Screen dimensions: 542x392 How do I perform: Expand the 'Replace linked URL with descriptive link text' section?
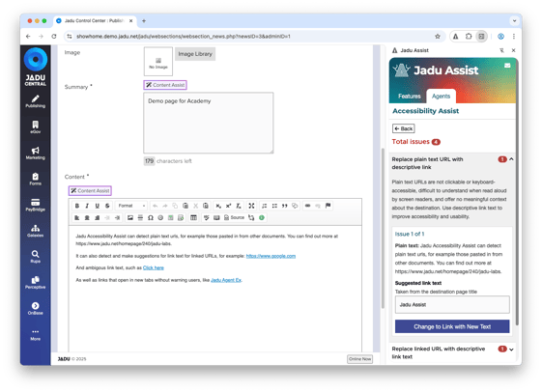[511, 350]
